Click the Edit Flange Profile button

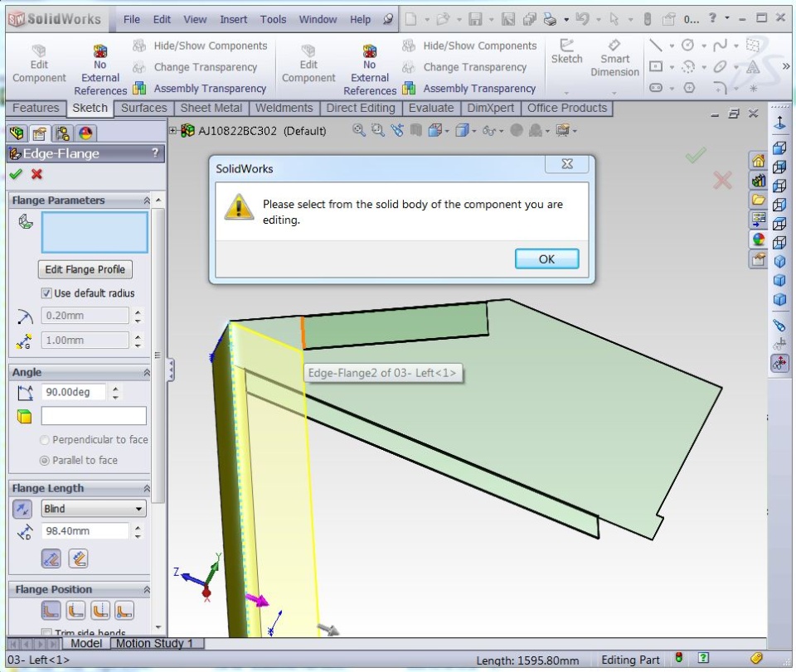pos(85,269)
